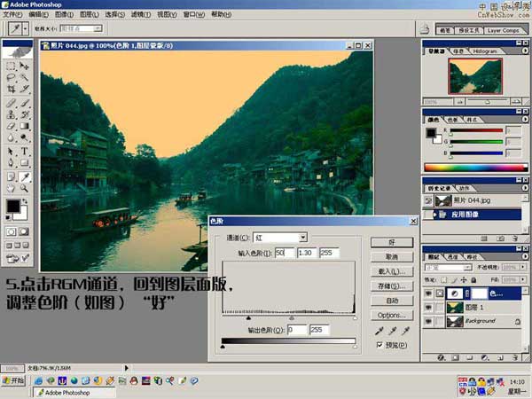Toggle lock transparent pixels in Layers panel

[444, 280]
